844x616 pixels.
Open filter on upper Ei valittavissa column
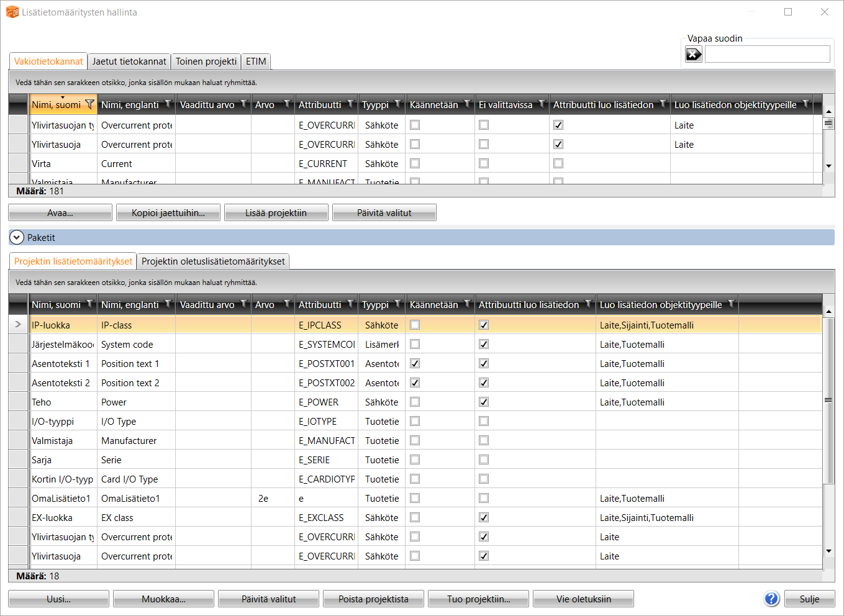tap(542, 104)
